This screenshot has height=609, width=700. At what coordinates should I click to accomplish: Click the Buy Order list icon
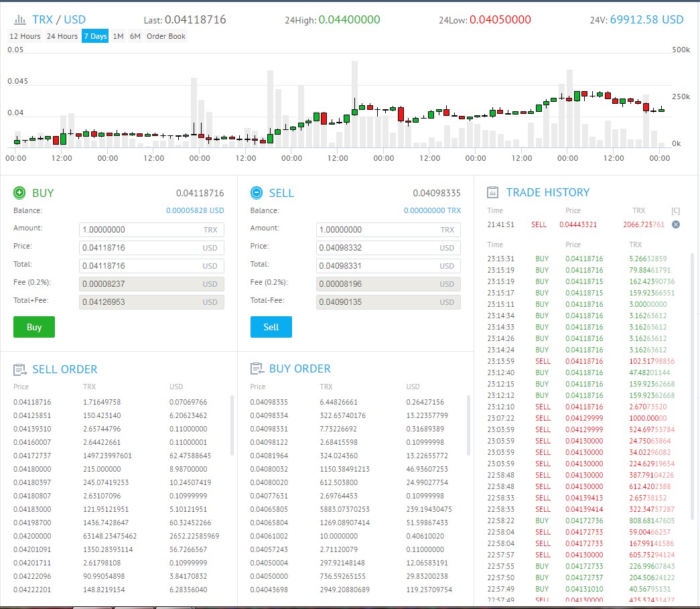click(x=257, y=368)
